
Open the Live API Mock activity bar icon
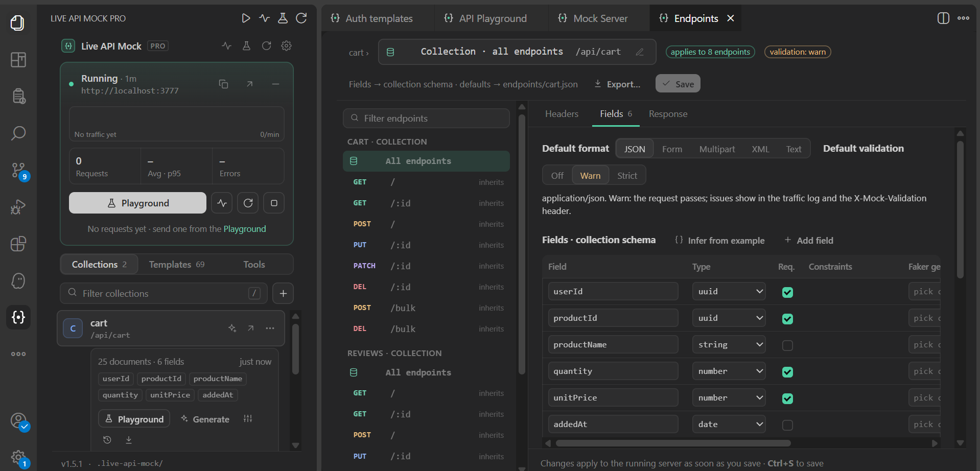pyautogui.click(x=18, y=317)
